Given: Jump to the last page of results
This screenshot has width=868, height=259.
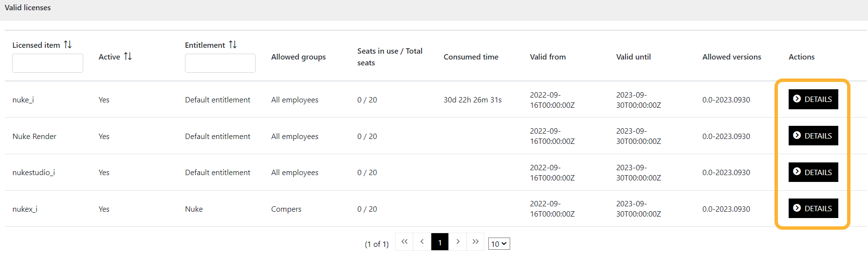Looking at the screenshot, I should click(476, 242).
